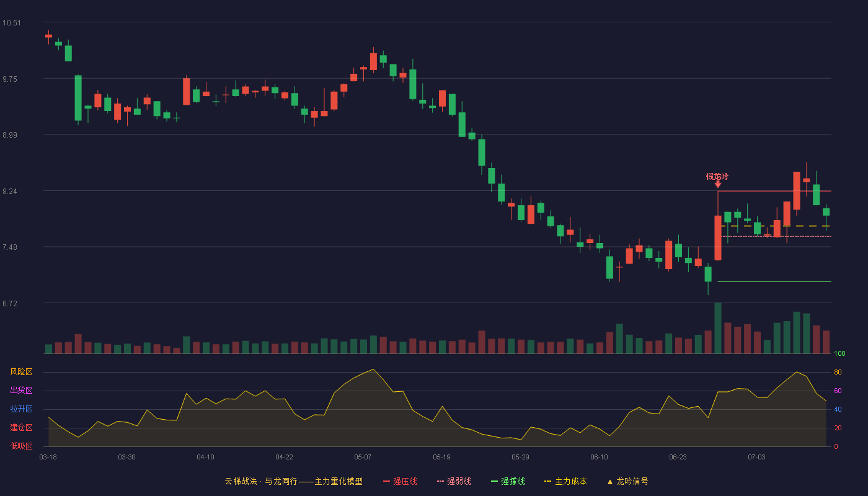Click the 06-23 date axis label
This screenshot has width=868, height=496.
point(678,457)
